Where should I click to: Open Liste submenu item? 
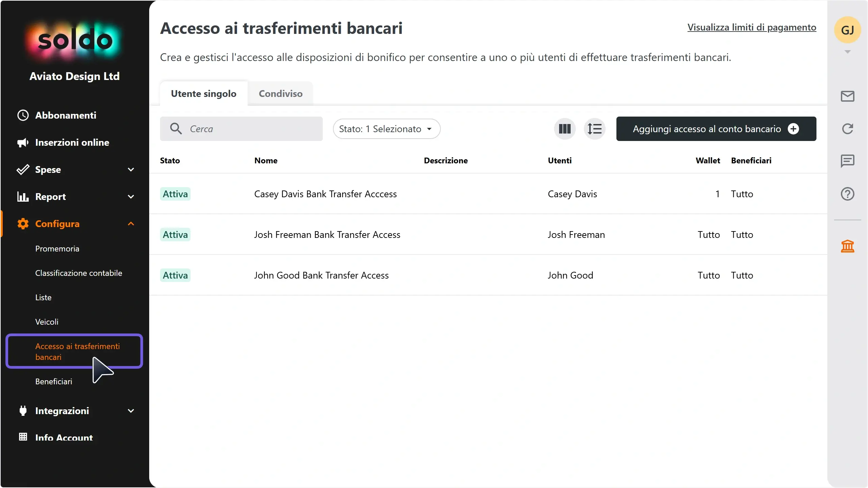coord(43,298)
